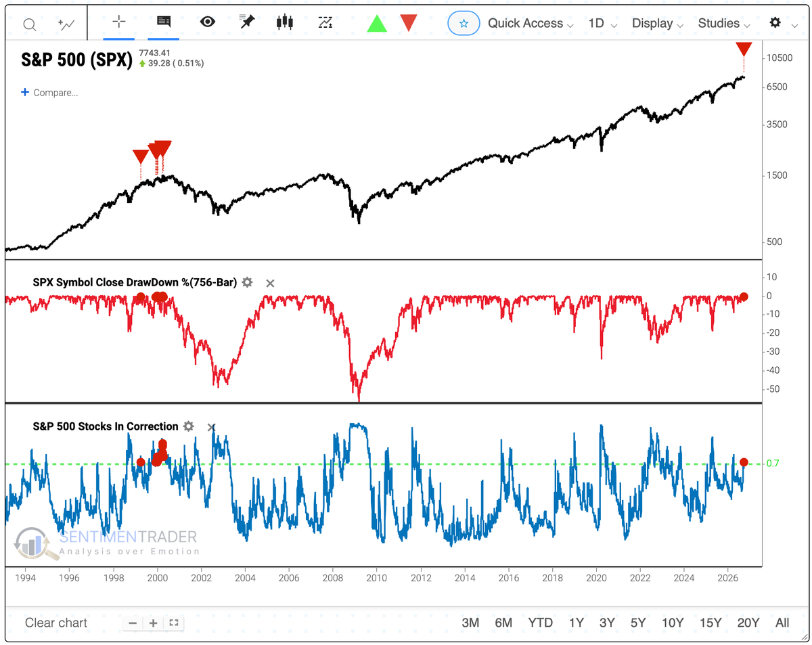Screen dimensions: 812x645
Task: Select the crosshair cursor tool
Action: tap(119, 22)
